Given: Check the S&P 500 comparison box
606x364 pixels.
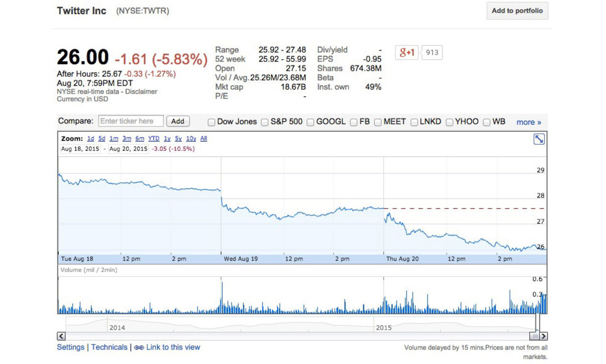Looking at the screenshot, I should [x=265, y=122].
